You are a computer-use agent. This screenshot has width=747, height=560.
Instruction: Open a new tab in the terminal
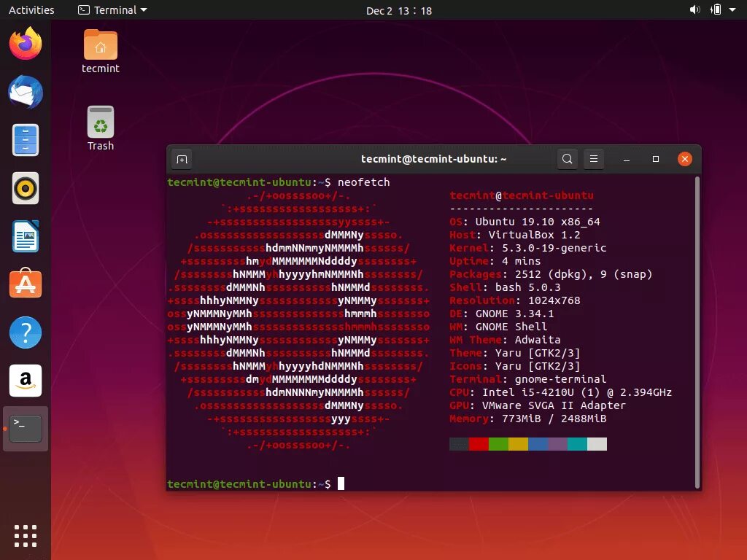tap(182, 159)
